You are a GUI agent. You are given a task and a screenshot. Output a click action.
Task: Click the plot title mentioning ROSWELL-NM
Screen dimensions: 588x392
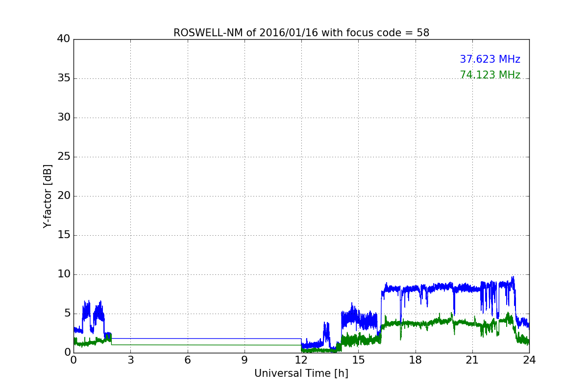coord(301,33)
